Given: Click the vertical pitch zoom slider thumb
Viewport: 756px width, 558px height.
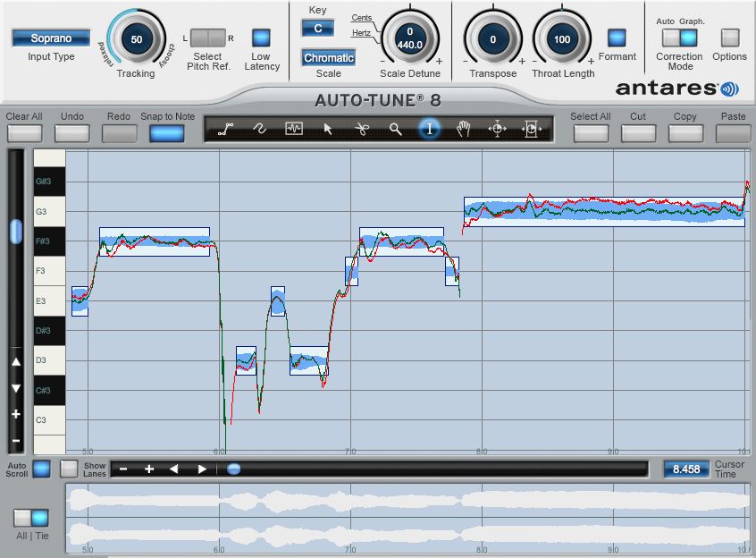Looking at the screenshot, I should [x=15, y=232].
